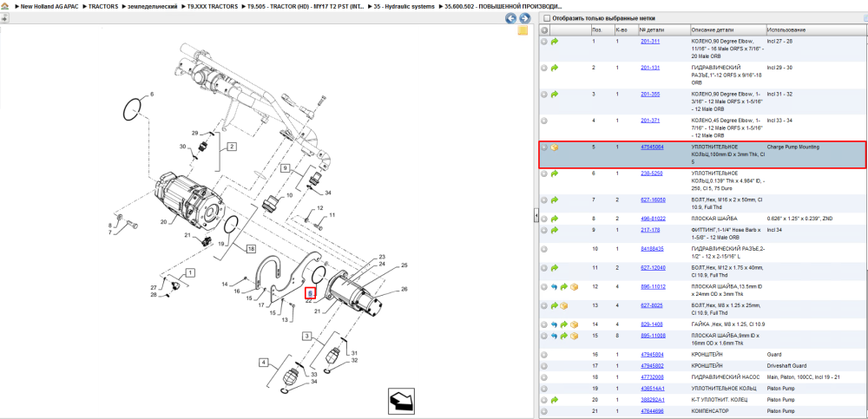Open part number link 388292A1
868x419 pixels.
coord(652,400)
